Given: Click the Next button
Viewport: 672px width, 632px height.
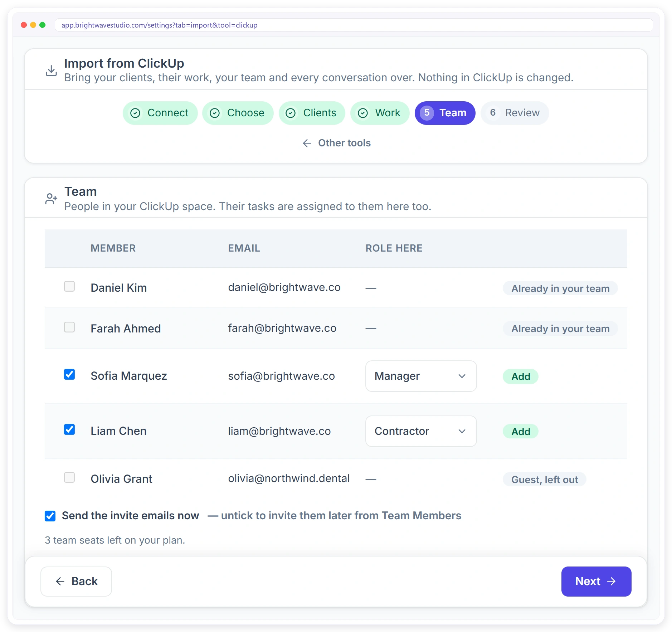Looking at the screenshot, I should click(596, 582).
